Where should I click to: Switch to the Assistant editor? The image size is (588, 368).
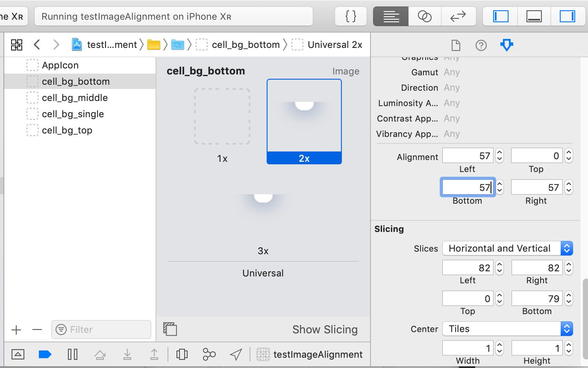coord(425,16)
